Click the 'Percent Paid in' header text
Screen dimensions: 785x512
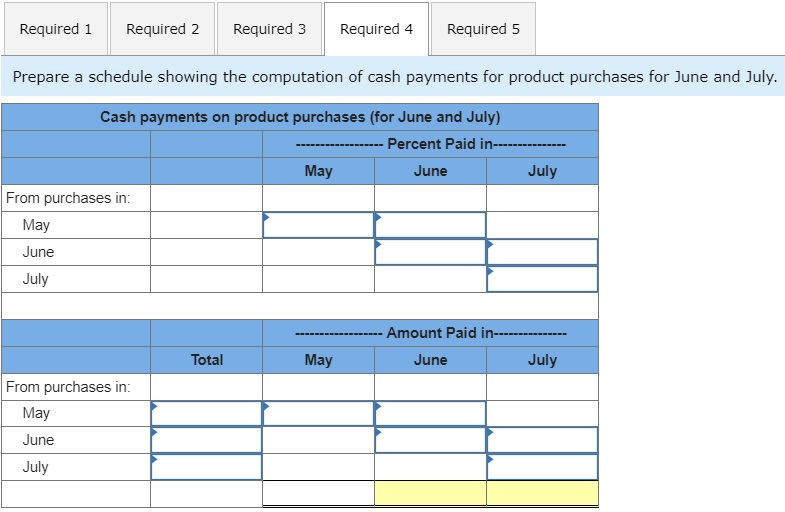pyautogui.click(x=440, y=144)
